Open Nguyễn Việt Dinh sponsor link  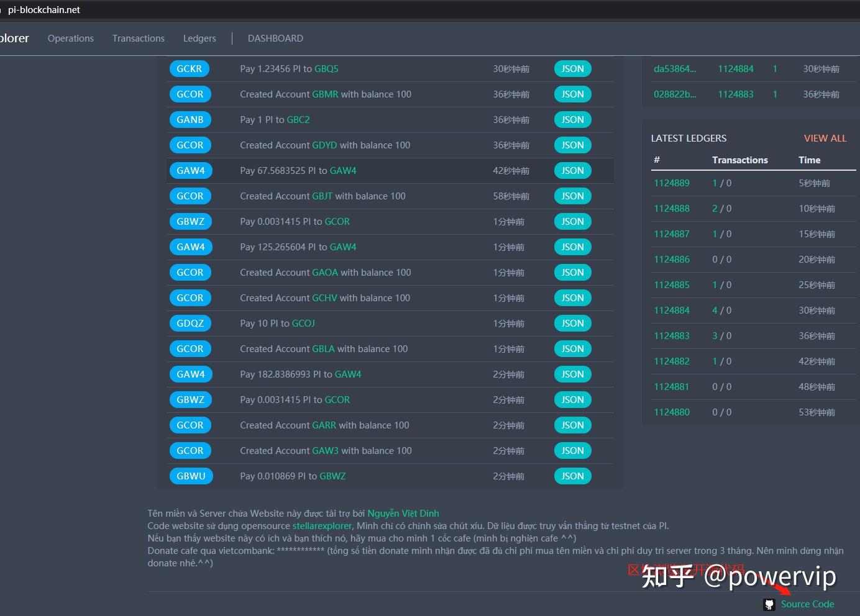pyautogui.click(x=403, y=514)
